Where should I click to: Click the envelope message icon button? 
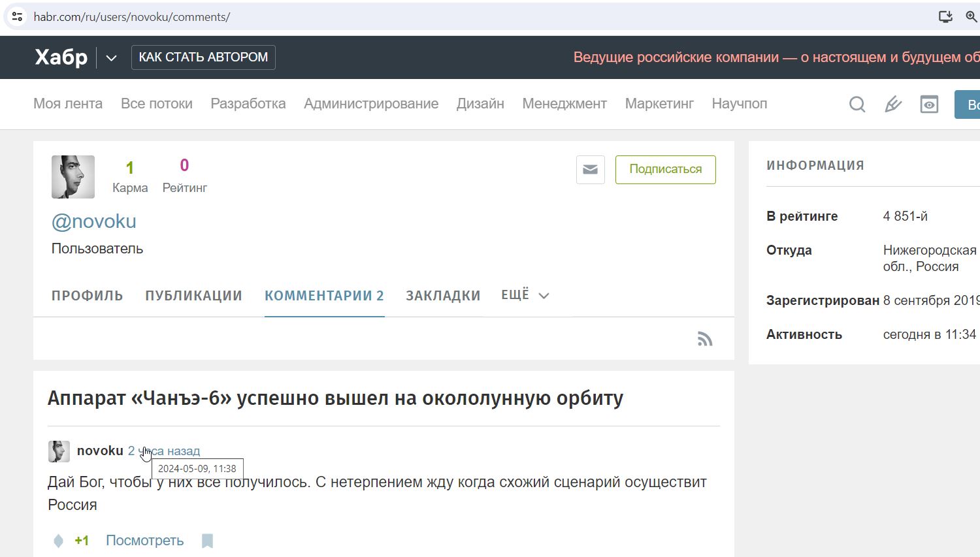591,170
